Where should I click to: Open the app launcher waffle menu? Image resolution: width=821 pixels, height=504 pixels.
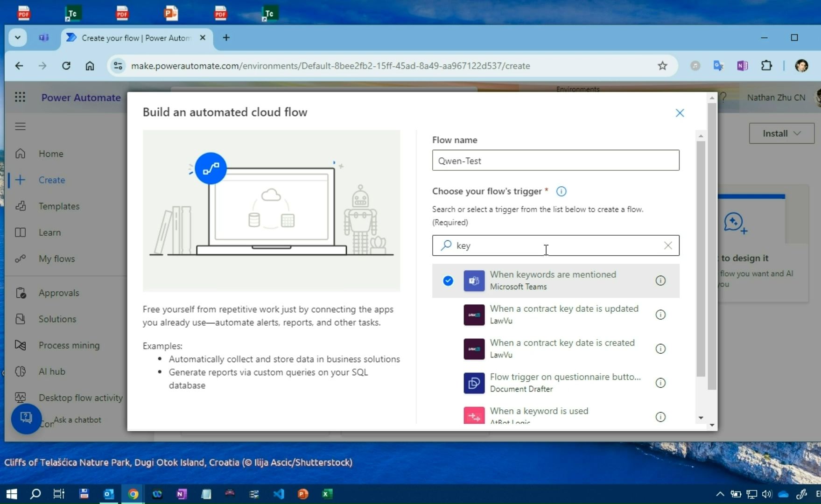point(20,97)
